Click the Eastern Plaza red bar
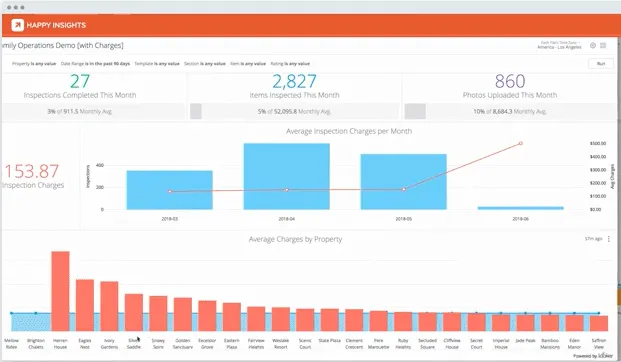Screen dimensions: 621x362 pos(232,317)
